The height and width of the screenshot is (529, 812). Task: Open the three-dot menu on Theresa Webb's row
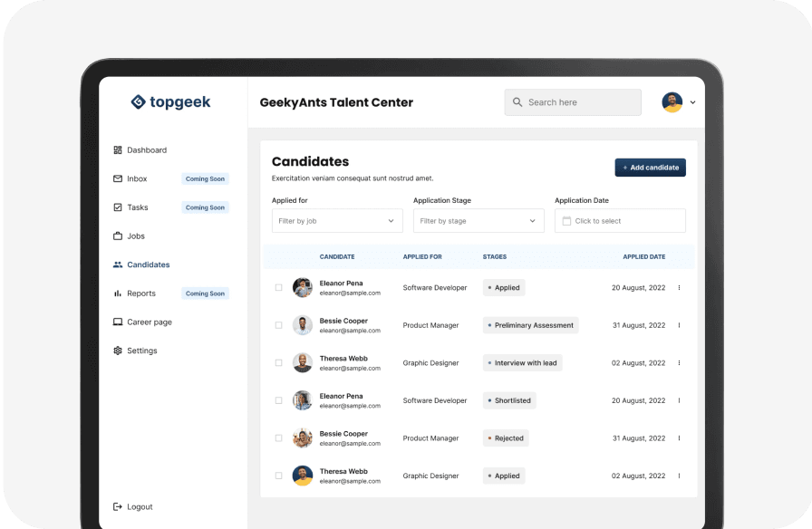click(678, 362)
